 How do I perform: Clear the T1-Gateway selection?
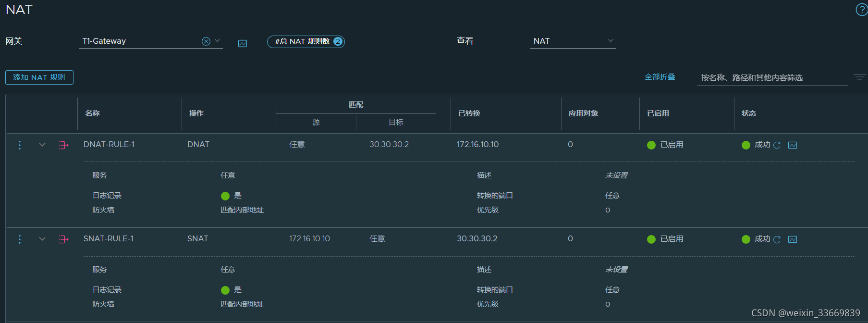point(206,41)
